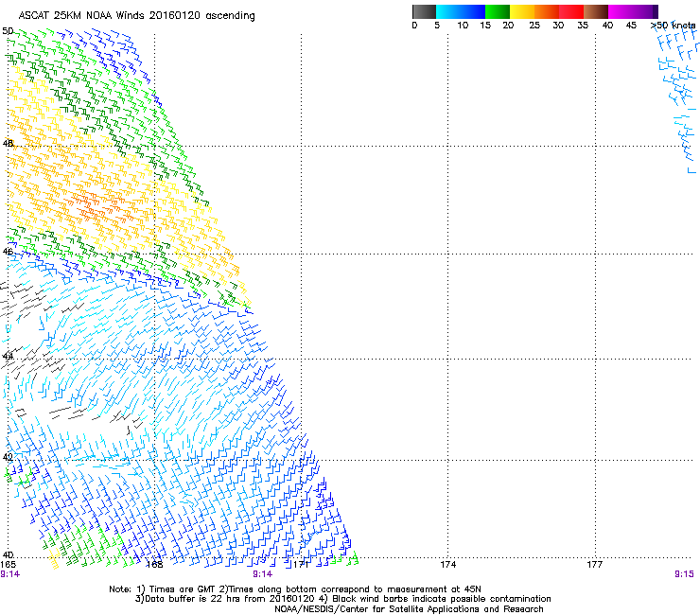The image size is (700, 615).
Task: Click the latitude label '48'
Action: [8, 144]
